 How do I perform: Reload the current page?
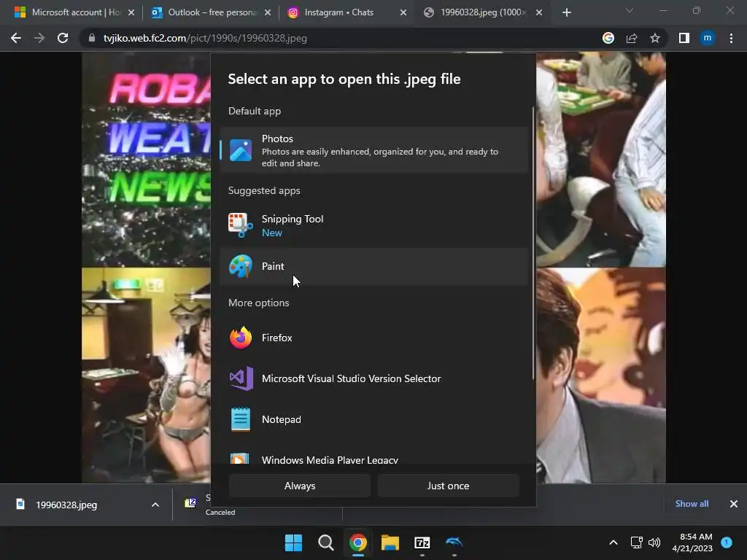63,38
